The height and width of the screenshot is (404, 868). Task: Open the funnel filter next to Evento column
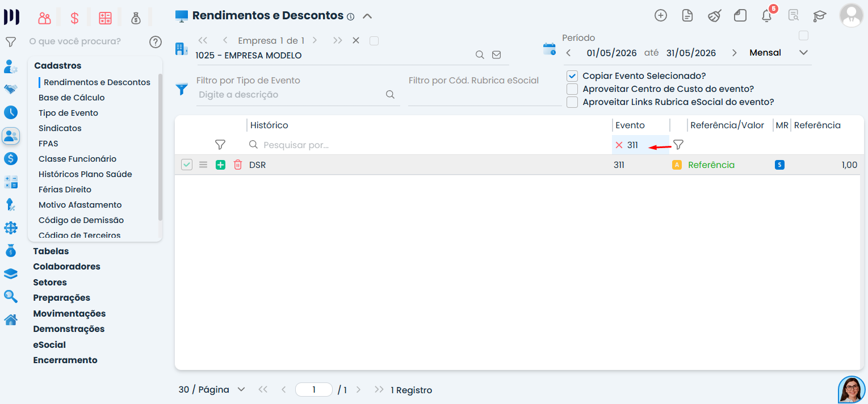pos(678,145)
